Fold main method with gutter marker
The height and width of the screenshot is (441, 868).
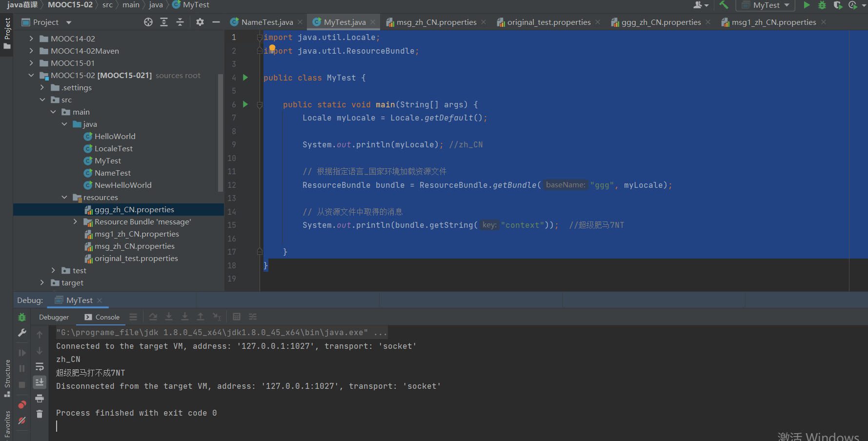(260, 104)
